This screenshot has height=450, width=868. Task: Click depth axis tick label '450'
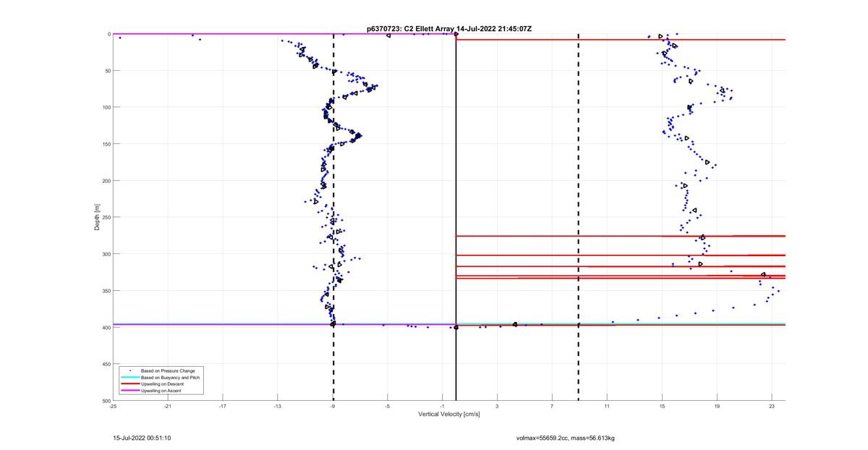106,364
